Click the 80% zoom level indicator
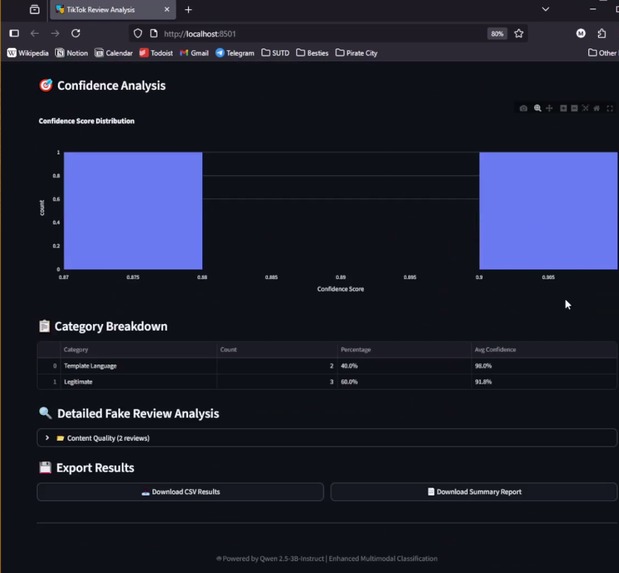The height and width of the screenshot is (573, 619). pyautogui.click(x=497, y=34)
